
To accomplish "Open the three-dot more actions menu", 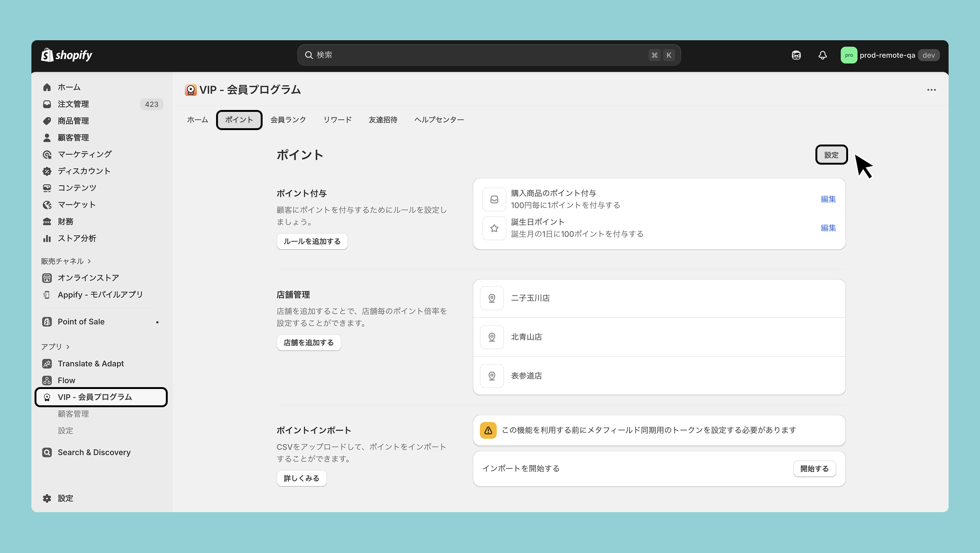I will (x=931, y=90).
